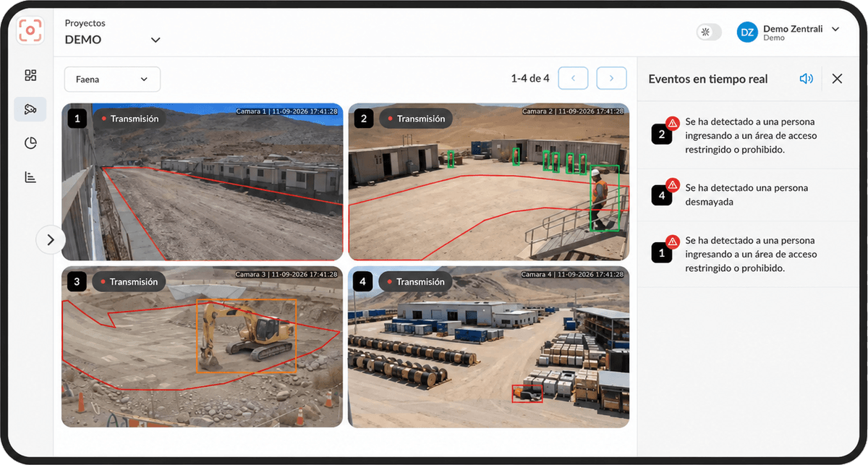Open camera 1 video feed
Image resolution: width=868 pixels, height=465 pixels.
[x=202, y=182]
